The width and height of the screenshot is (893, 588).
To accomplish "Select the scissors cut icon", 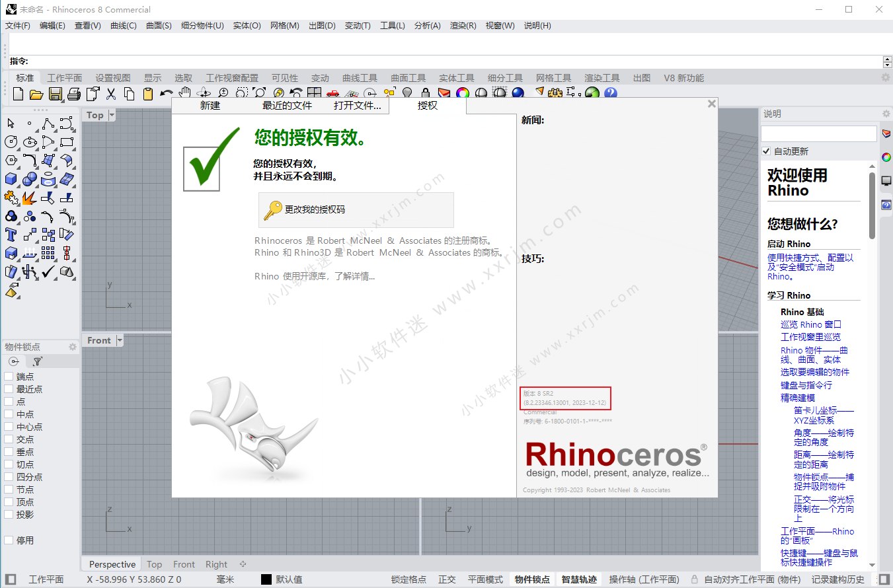I will click(111, 93).
